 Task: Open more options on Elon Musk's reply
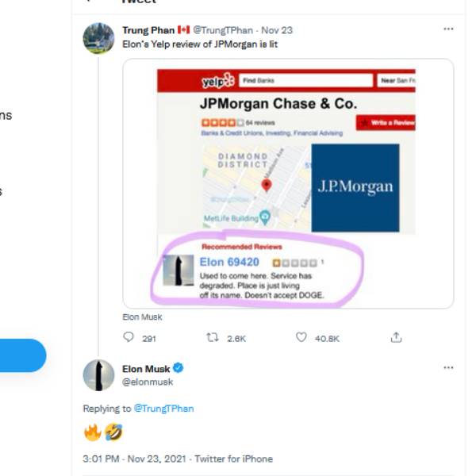point(448,368)
